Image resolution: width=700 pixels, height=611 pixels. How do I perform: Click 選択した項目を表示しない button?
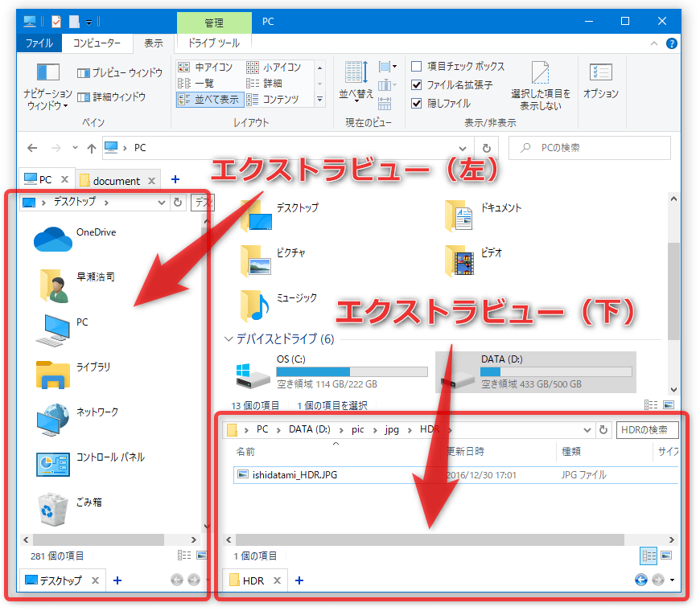[x=541, y=85]
